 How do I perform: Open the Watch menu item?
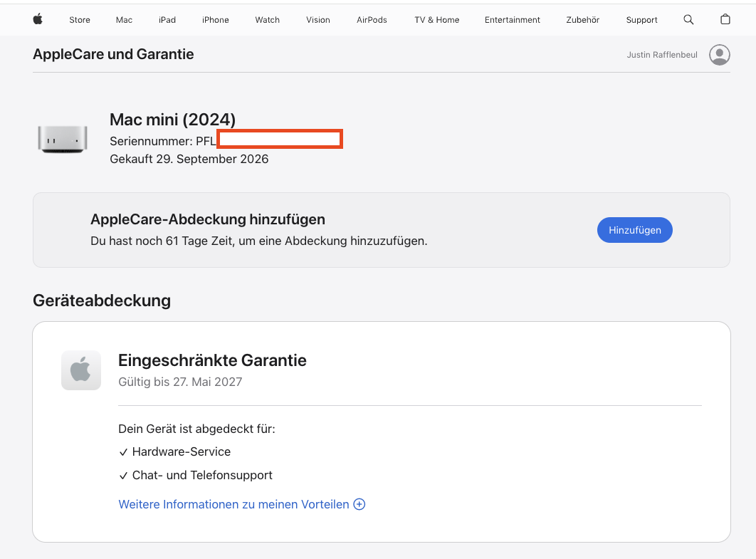[267, 20]
